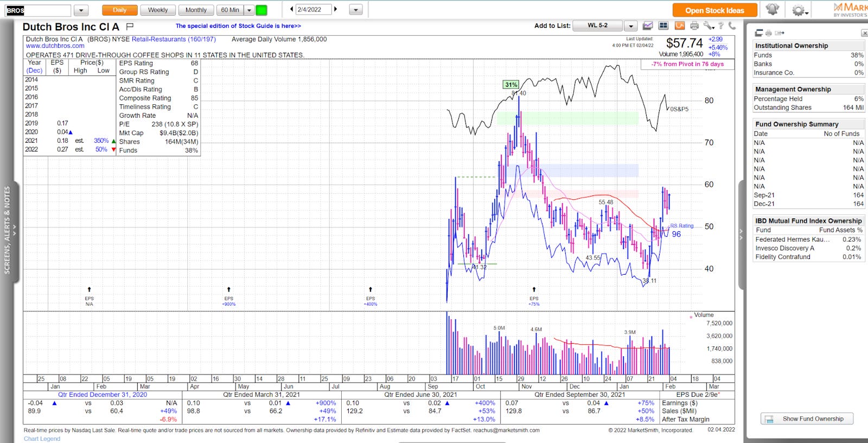This screenshot has height=443, width=868.
Task: Click the export arrow icon in the ownership panel
Action: point(780,33)
